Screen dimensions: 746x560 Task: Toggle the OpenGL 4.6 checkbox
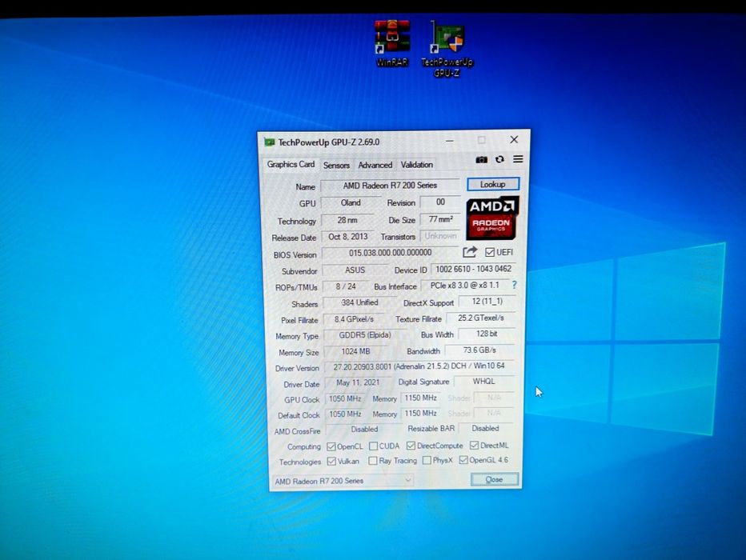pos(463,460)
